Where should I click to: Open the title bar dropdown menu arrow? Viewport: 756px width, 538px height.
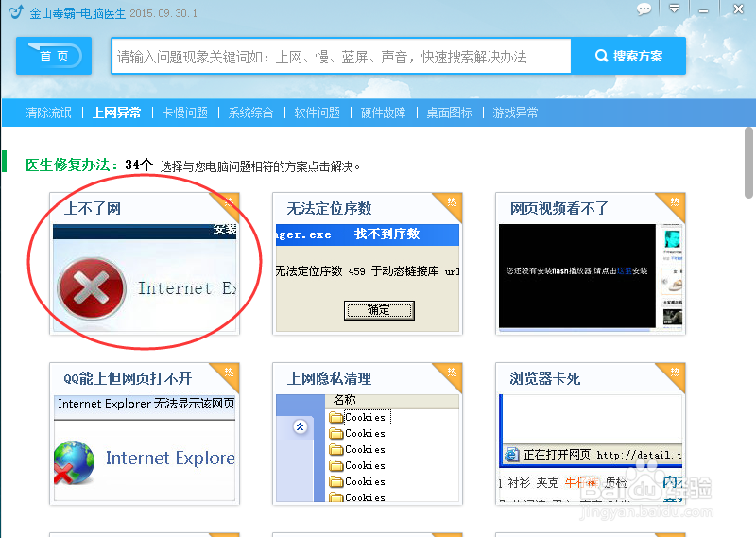(674, 9)
